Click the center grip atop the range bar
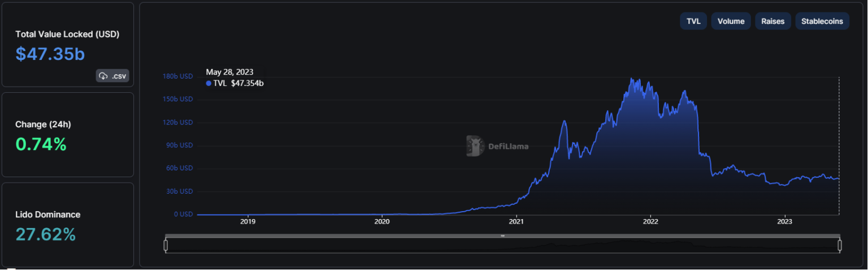The image size is (868, 270). (502, 235)
